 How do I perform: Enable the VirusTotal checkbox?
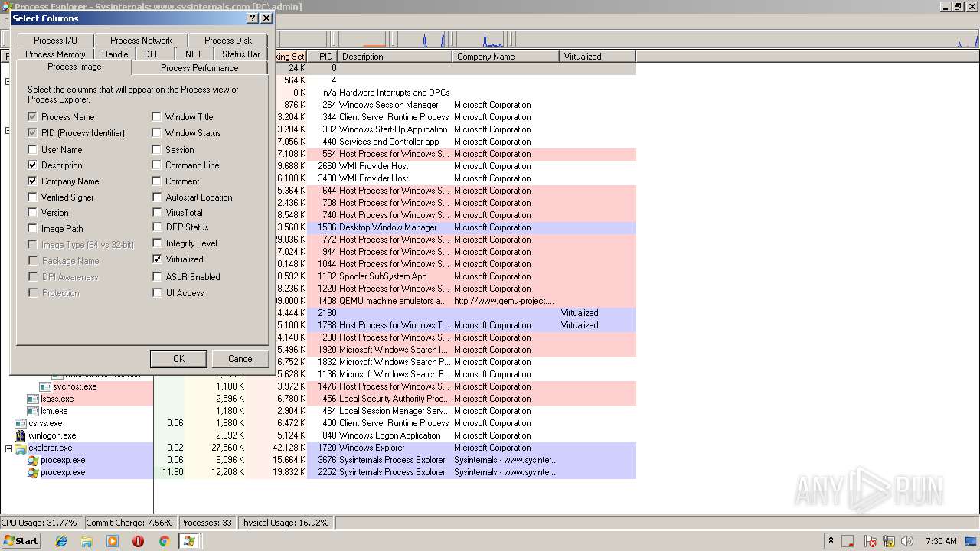coord(157,212)
